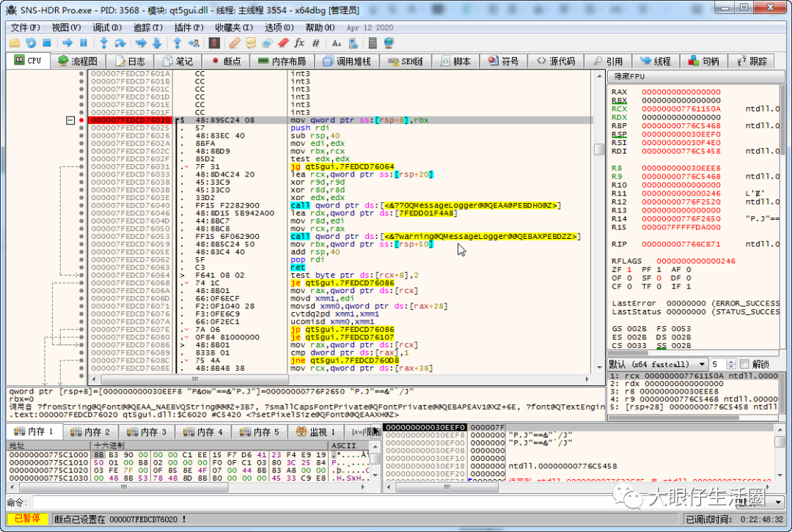This screenshot has width=792, height=532.
Task: Click the 隐藏FPU button
Action: pyautogui.click(x=697, y=76)
